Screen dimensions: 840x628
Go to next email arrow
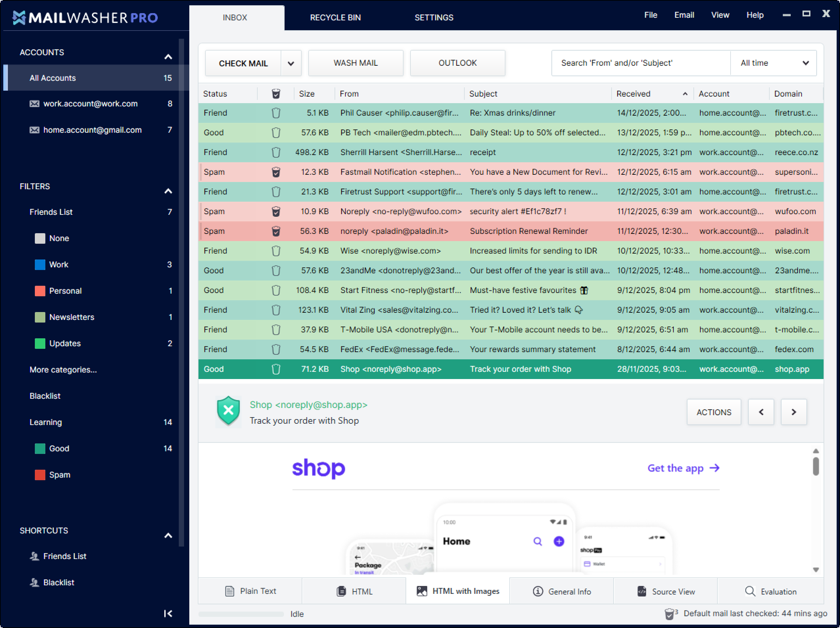tap(794, 412)
